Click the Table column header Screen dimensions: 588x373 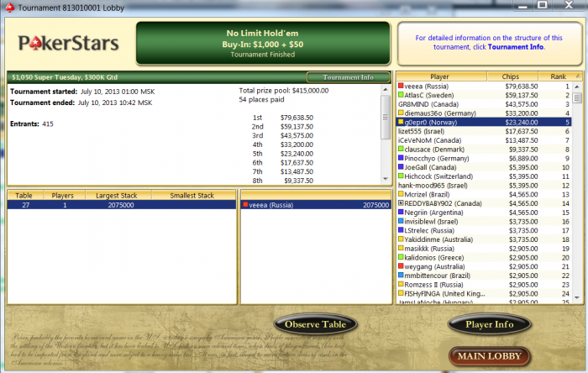point(24,195)
